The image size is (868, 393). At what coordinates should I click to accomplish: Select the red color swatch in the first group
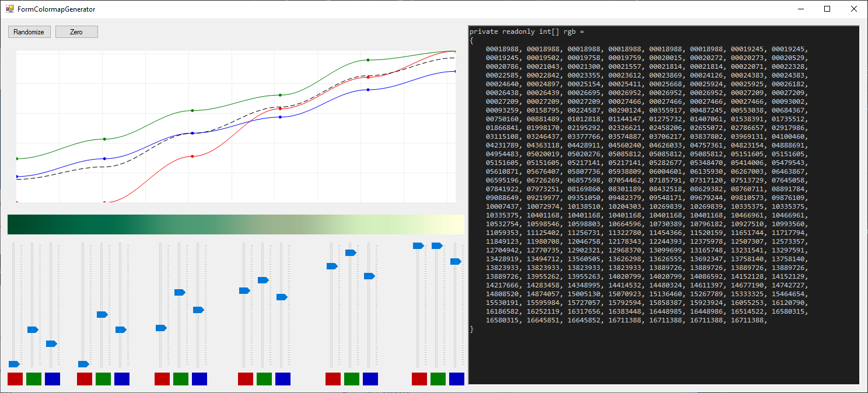[x=15, y=378]
